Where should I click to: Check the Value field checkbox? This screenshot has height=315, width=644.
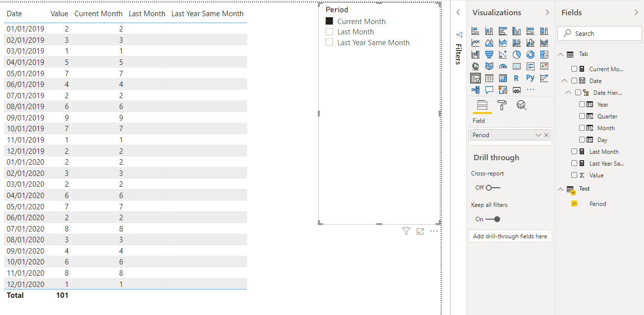[574, 175]
